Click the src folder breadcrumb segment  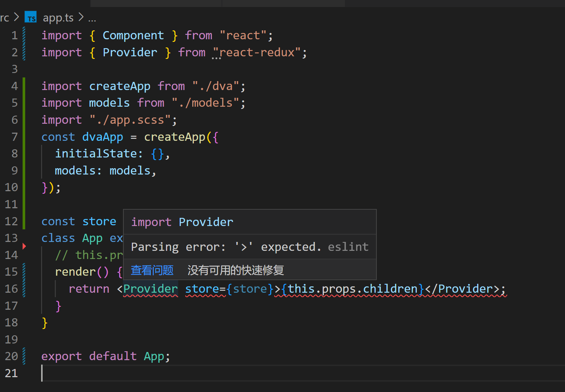[4, 17]
